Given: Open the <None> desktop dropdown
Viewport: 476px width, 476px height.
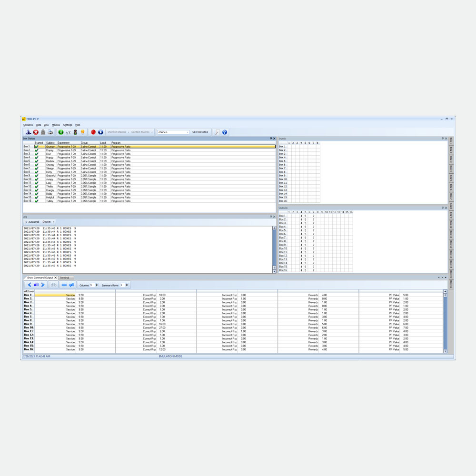Looking at the screenshot, I should pos(173,132).
